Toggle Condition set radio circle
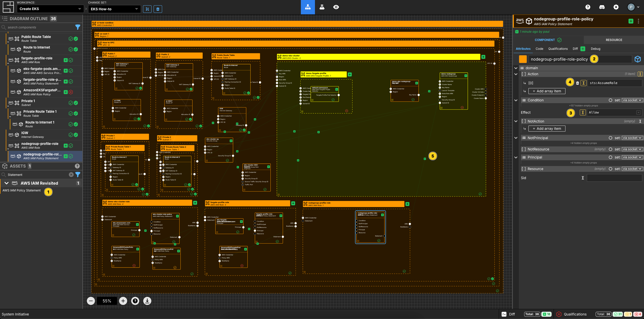This screenshot has height=319, width=644. pyautogui.click(x=611, y=100)
